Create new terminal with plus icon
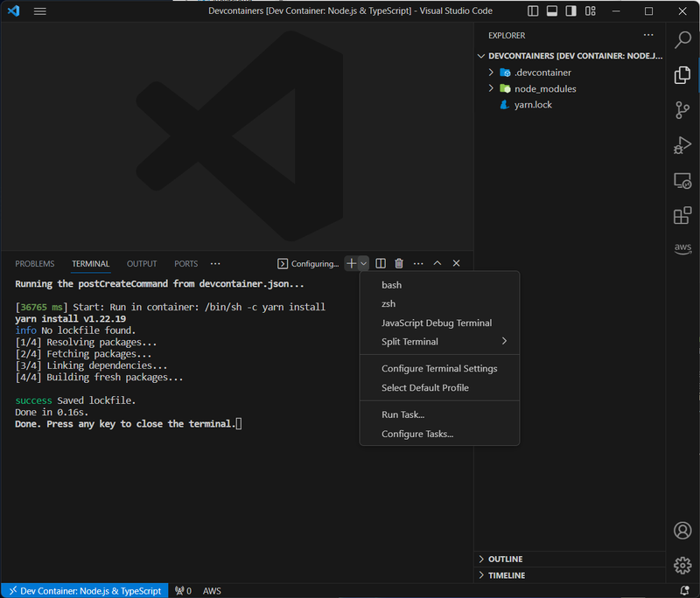 352,263
